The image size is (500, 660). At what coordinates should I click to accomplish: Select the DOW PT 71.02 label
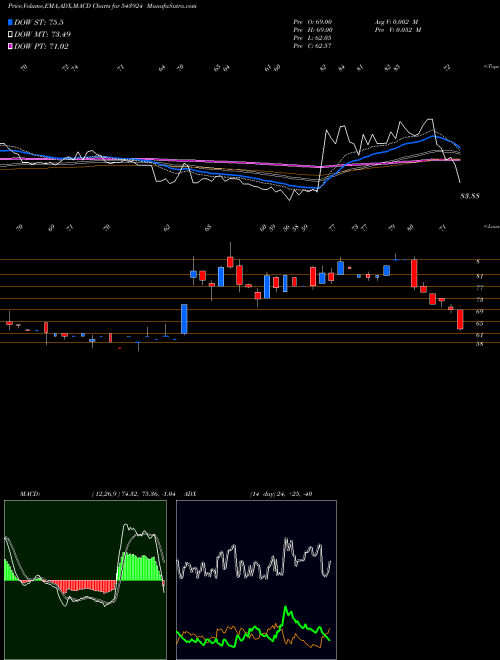[41, 46]
